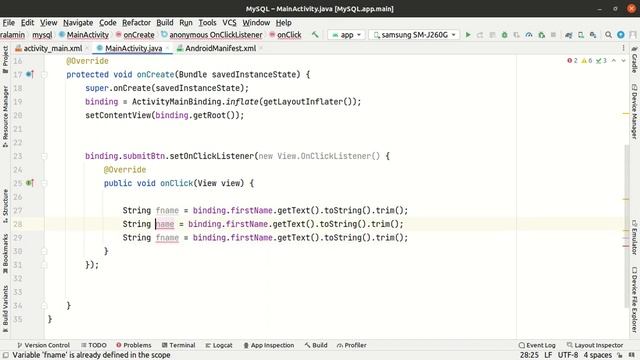Click the Search Everywhere magnifier icon

point(608,35)
